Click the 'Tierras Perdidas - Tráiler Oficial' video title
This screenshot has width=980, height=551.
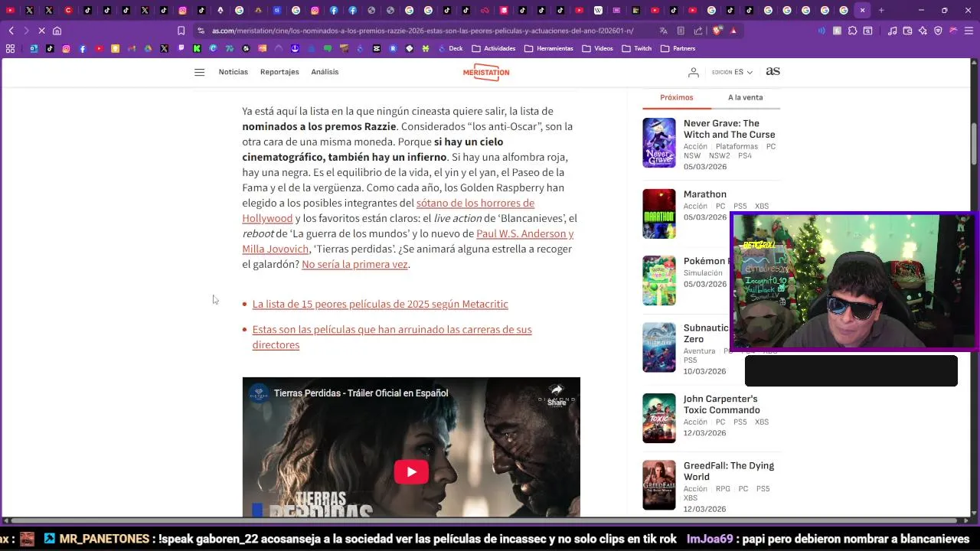(361, 393)
